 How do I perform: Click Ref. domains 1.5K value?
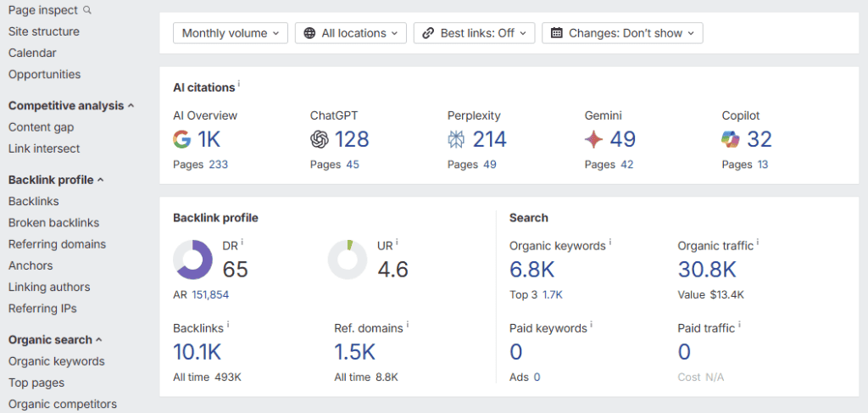355,352
